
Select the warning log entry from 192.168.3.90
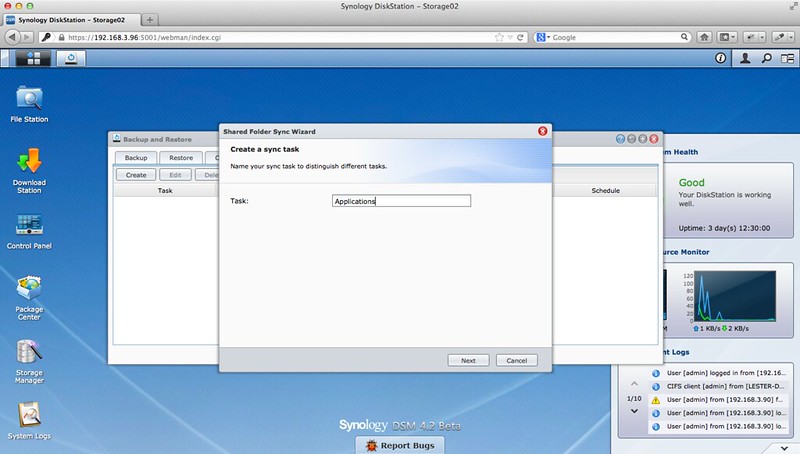[719, 399]
